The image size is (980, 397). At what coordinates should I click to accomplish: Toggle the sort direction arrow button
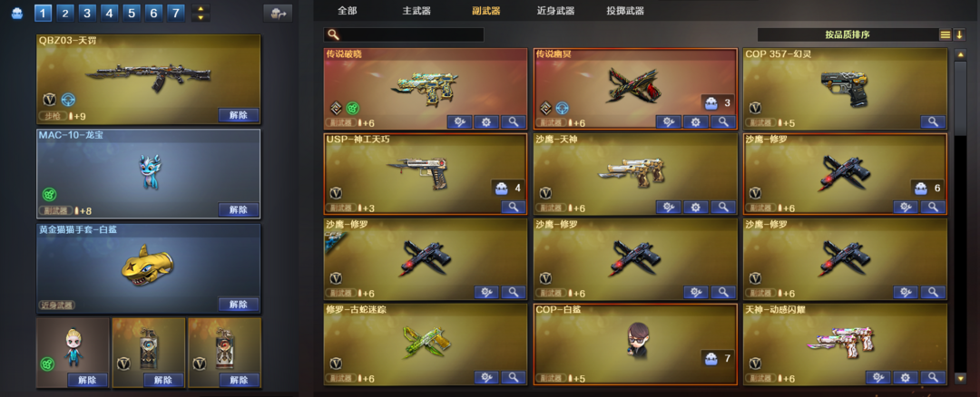coord(959,35)
